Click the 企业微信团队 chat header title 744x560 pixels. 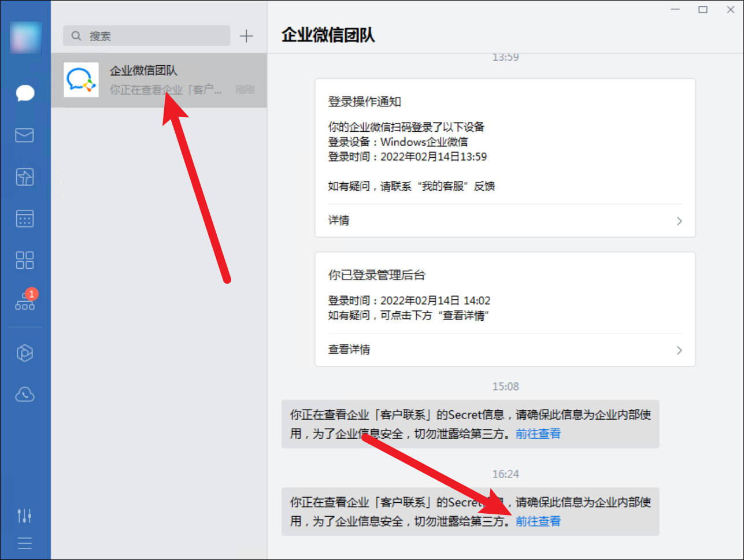(x=328, y=35)
